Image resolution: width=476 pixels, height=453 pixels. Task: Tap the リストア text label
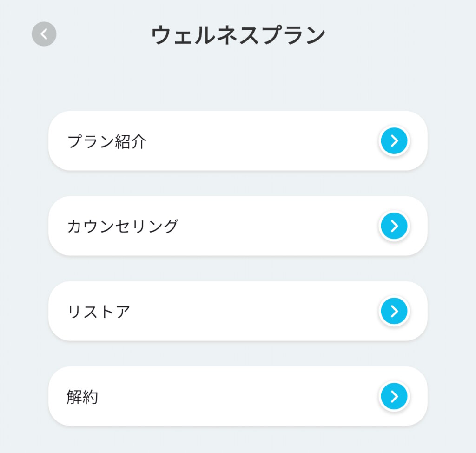point(99,312)
